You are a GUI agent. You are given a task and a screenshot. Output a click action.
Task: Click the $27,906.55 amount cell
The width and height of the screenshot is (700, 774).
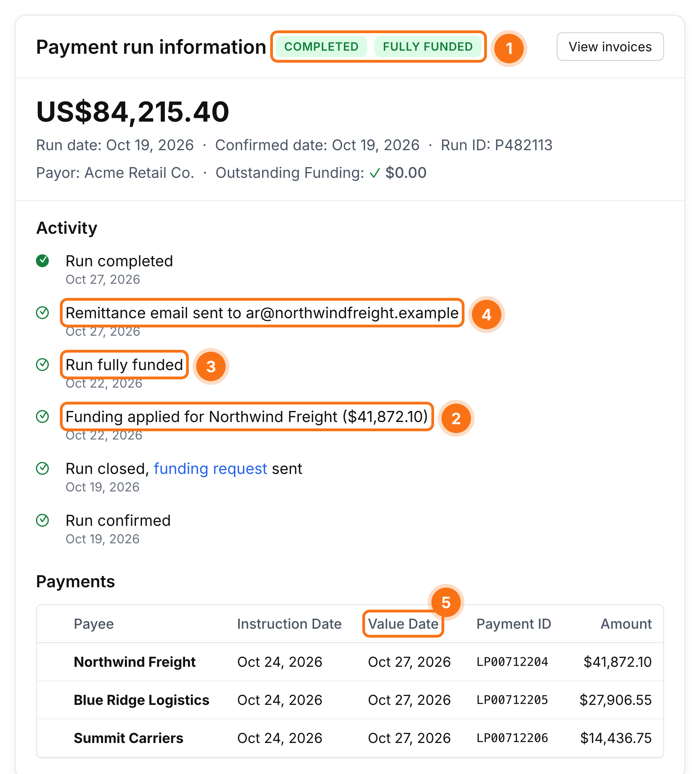point(616,700)
